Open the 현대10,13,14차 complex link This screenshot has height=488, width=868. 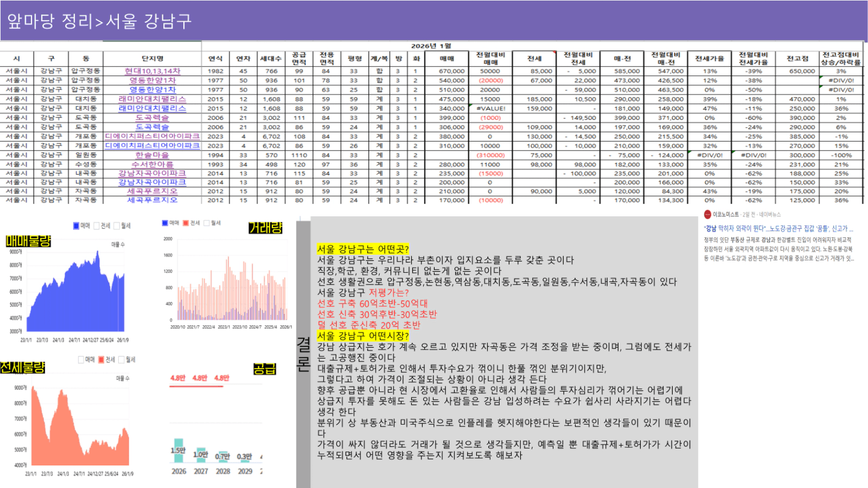tap(152, 71)
